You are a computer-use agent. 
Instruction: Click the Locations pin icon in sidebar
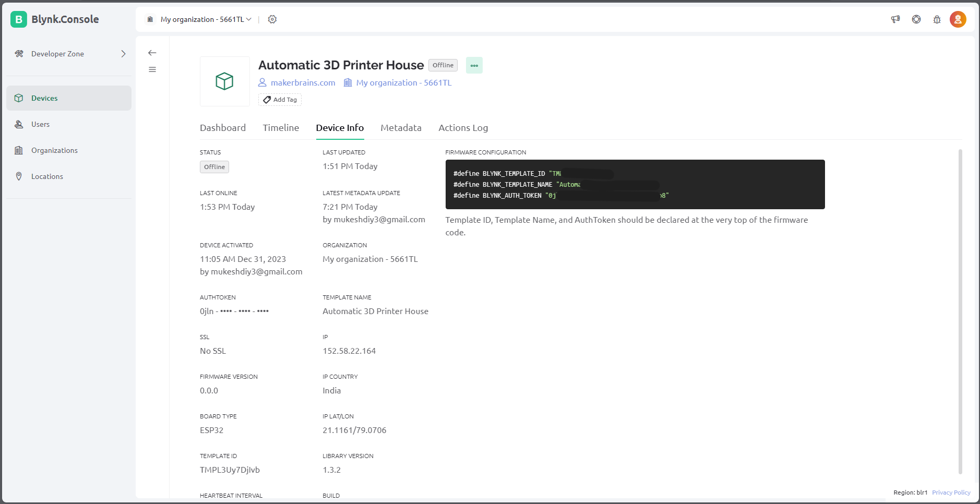click(x=19, y=176)
